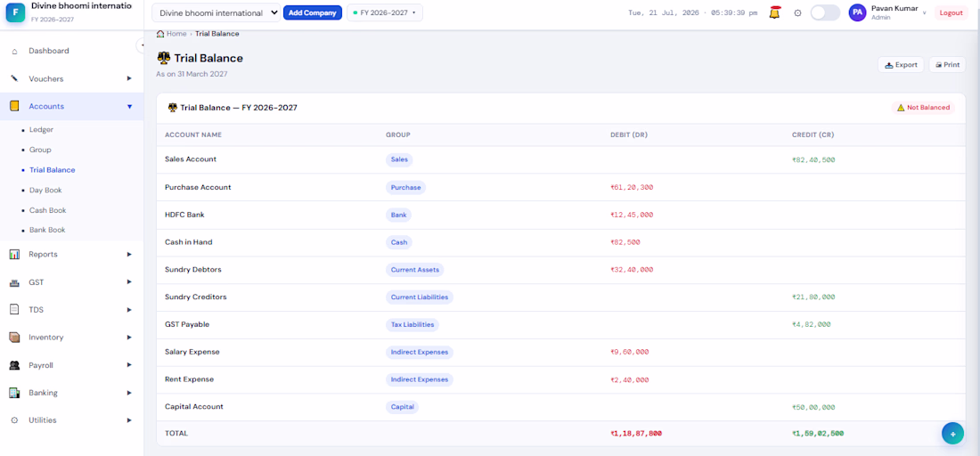
Task: Open Bank Book under Accounts
Action: point(47,230)
